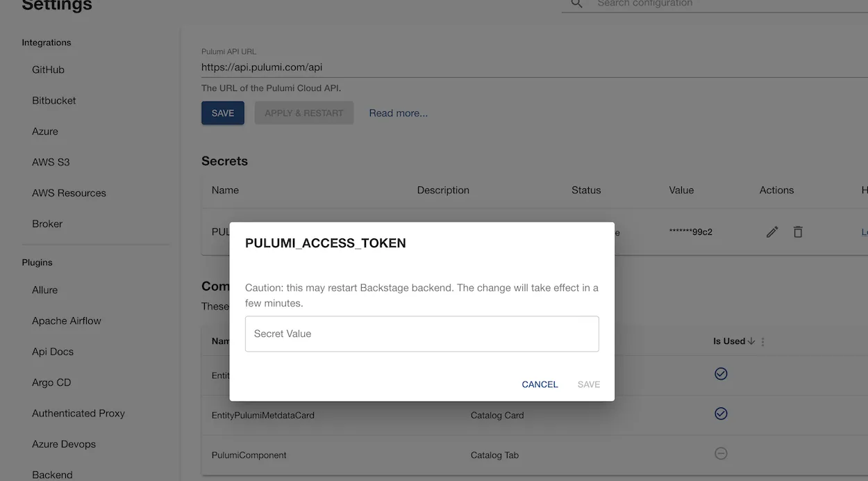Toggle Is Used status for EntityPulumiMetdataCard
The height and width of the screenshot is (481, 868).
[721, 413]
